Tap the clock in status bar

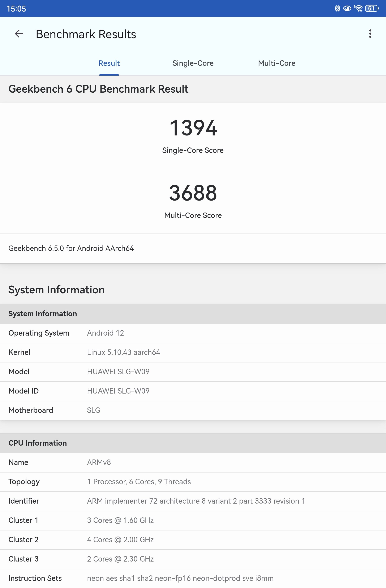pyautogui.click(x=16, y=9)
